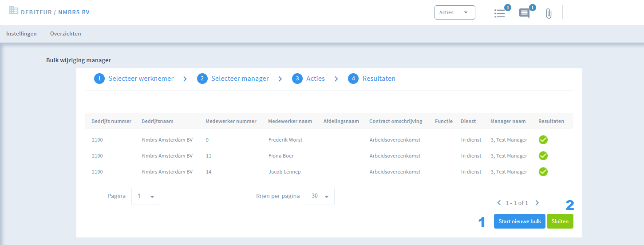The image size is (644, 245).
Task: Expand the Pagina page selector
Action: pyautogui.click(x=146, y=196)
